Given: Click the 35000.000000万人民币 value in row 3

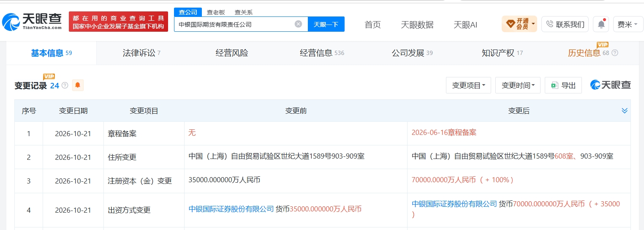Looking at the screenshot, I should click(x=224, y=180).
